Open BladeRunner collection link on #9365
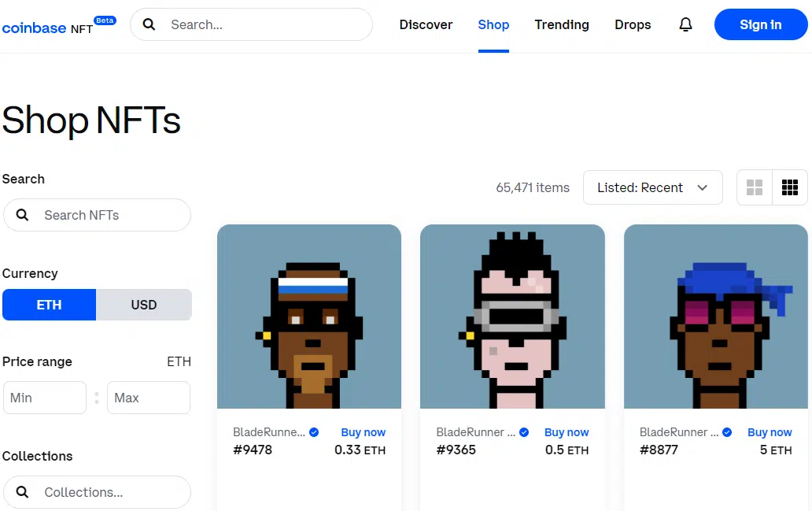Image resolution: width=812 pixels, height=511 pixels. coord(475,432)
